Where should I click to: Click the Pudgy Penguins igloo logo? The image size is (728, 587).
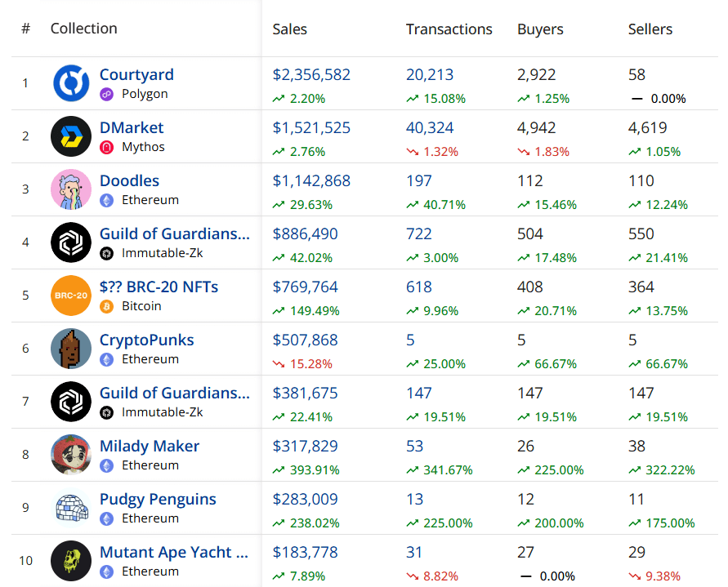tap(71, 508)
